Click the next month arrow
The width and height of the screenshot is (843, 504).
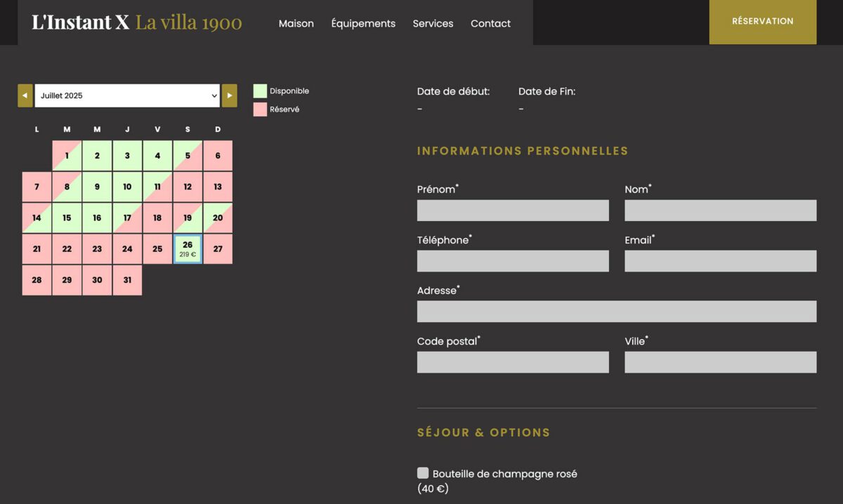229,95
